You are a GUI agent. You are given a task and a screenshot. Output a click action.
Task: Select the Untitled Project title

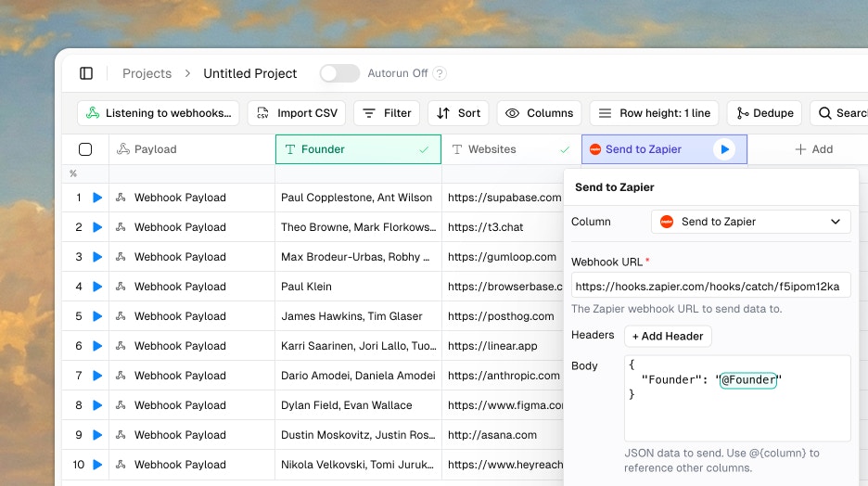point(249,73)
